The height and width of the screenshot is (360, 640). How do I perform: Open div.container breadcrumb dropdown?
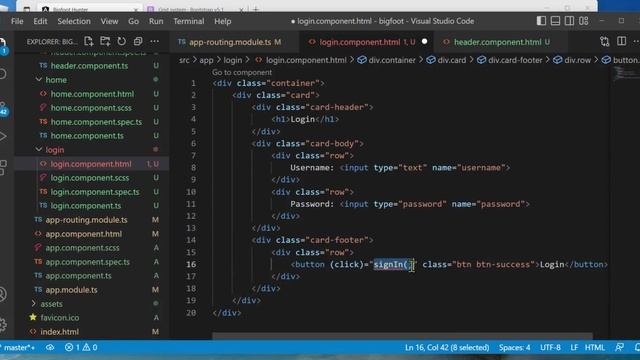(386, 60)
